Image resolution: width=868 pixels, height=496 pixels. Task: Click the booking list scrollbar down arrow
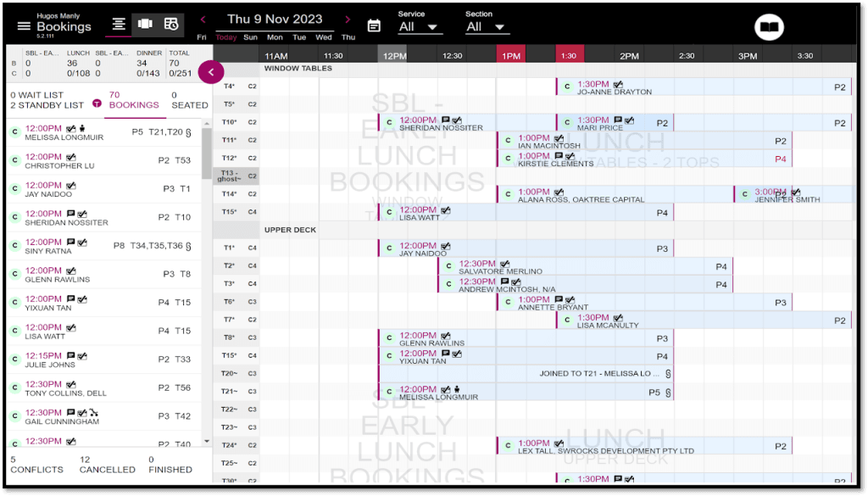click(206, 440)
